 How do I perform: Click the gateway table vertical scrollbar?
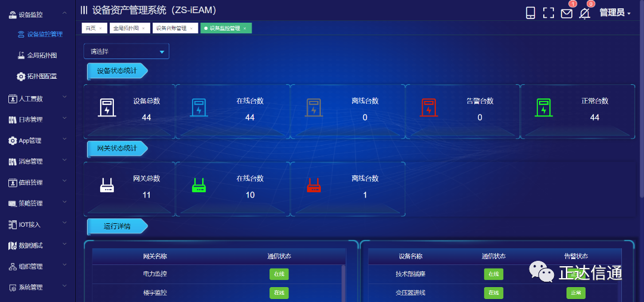(344, 283)
